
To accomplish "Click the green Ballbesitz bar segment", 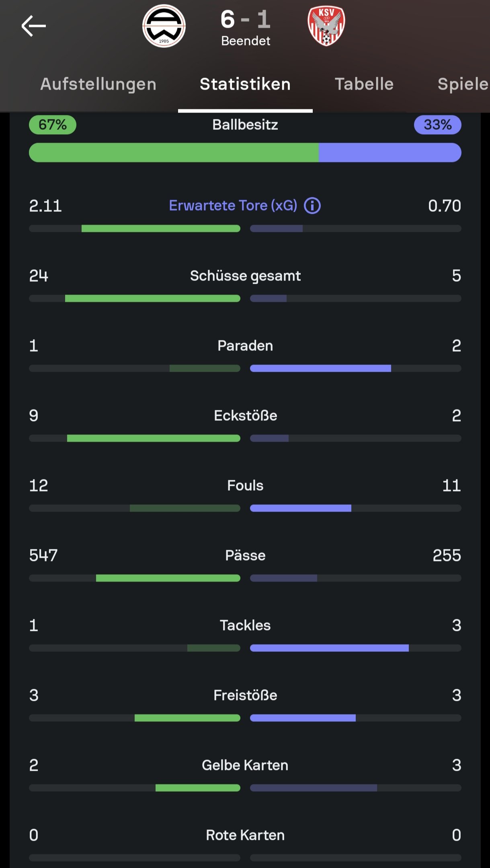I will point(174,153).
